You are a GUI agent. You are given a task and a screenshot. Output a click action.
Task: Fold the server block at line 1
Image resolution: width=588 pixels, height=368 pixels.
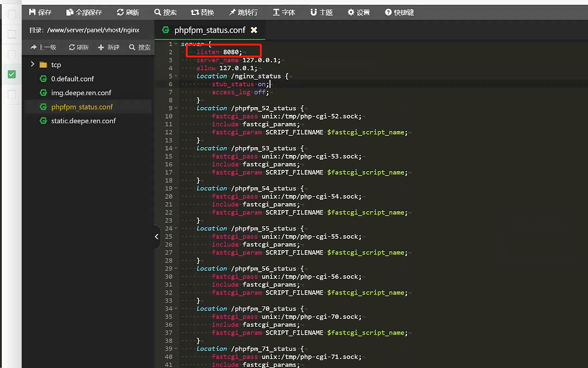pos(176,44)
